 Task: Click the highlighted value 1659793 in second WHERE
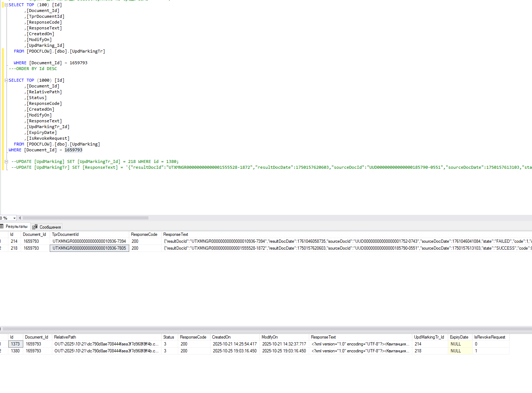pos(73,150)
